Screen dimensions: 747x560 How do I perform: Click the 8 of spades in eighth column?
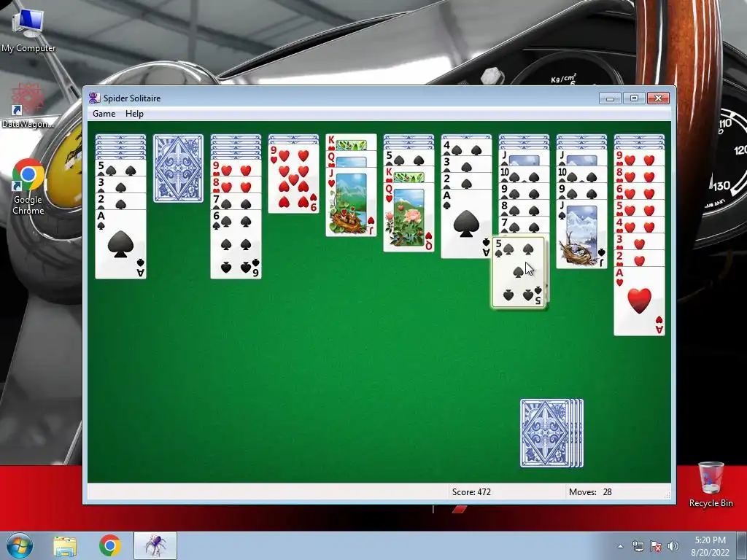point(524,208)
